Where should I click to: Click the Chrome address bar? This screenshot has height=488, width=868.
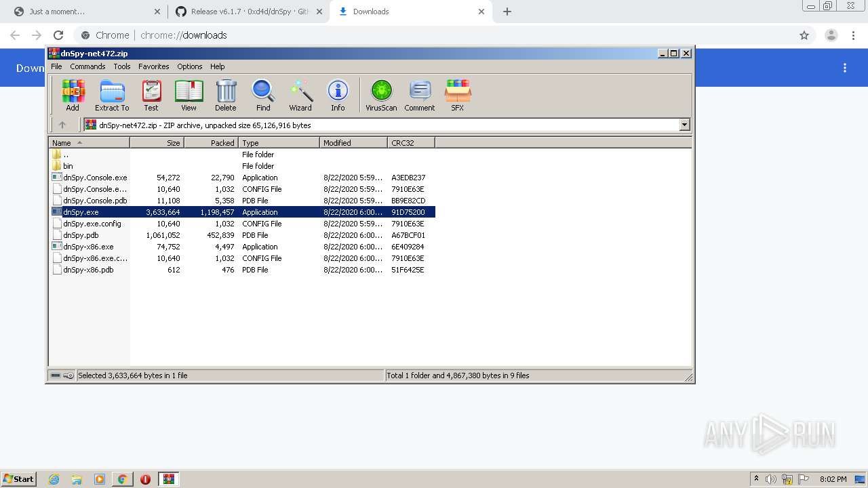coord(434,35)
